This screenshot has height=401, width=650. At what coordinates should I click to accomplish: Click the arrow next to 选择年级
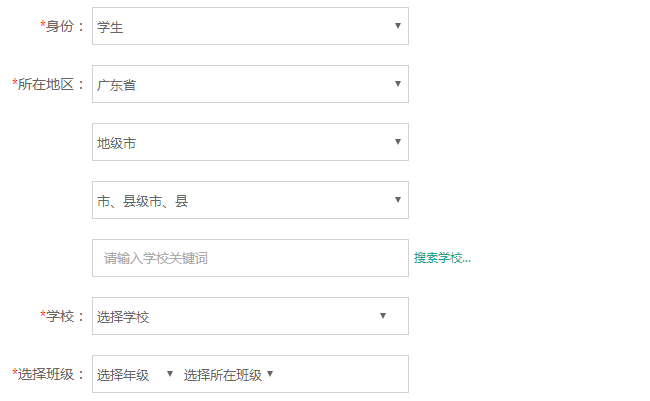[x=169, y=374]
